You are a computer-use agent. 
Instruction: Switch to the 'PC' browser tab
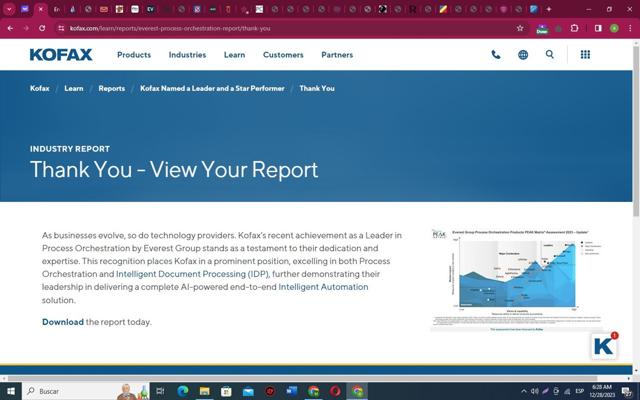tap(259, 9)
